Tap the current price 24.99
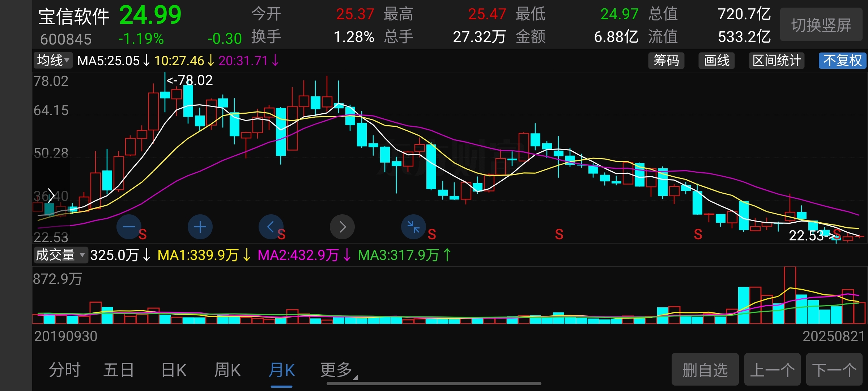This screenshot has width=868, height=391. pos(150,15)
